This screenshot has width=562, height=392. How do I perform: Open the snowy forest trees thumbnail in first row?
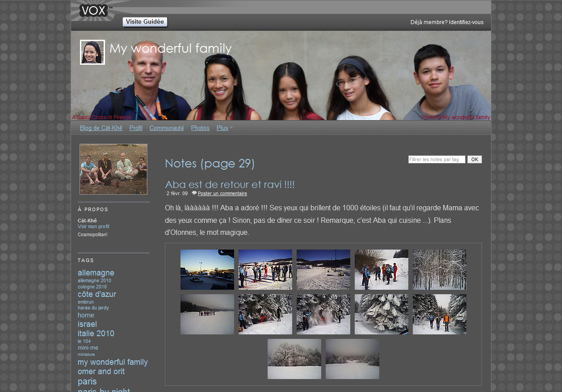pyautogui.click(x=440, y=270)
